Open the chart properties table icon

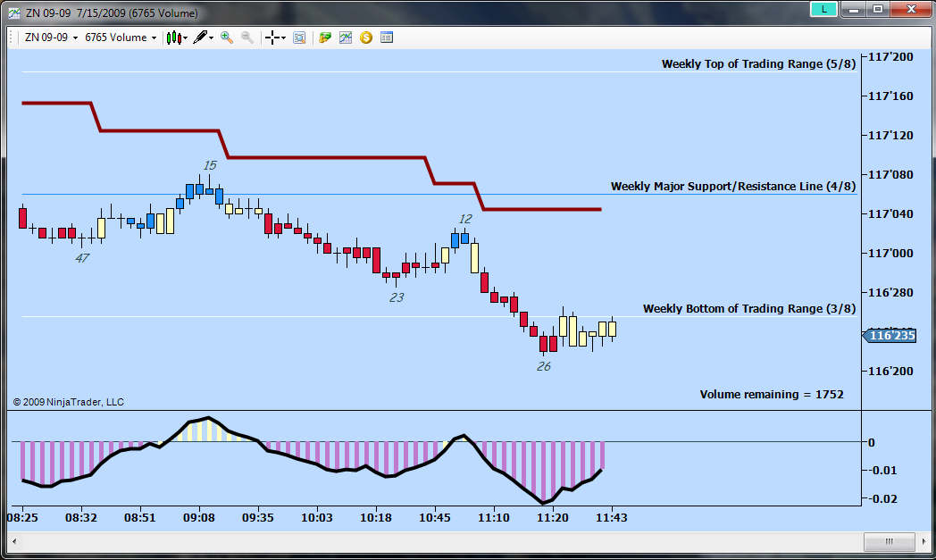tap(387, 38)
